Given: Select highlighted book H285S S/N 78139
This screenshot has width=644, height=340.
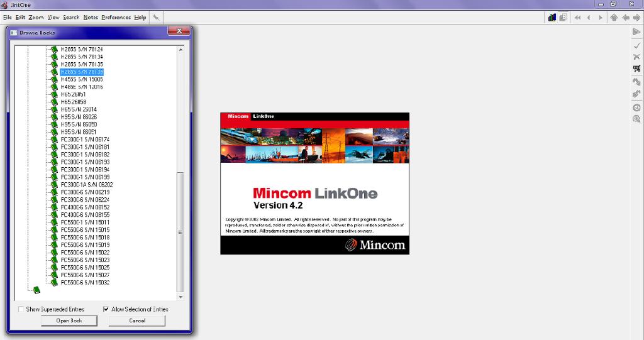Looking at the screenshot, I should click(82, 72).
